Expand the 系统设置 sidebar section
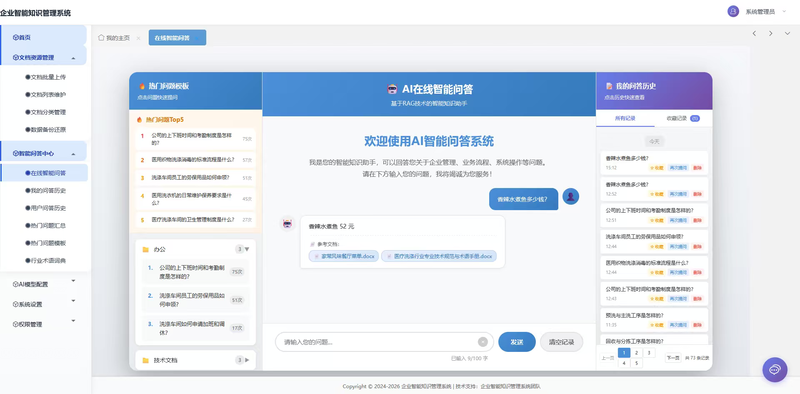The image size is (800, 394). [x=73, y=301]
